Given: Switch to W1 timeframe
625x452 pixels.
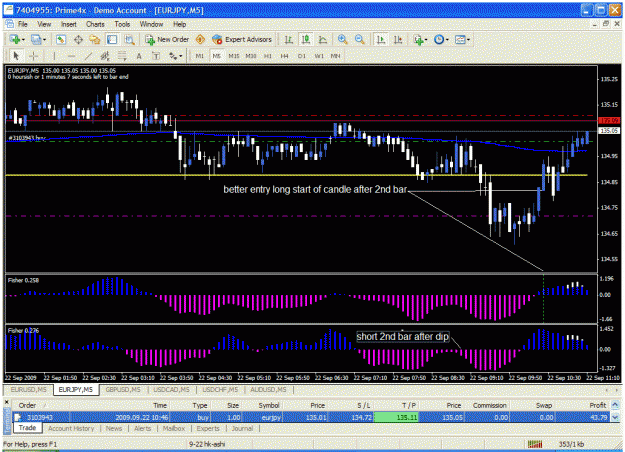Looking at the screenshot, I should (x=319, y=56).
